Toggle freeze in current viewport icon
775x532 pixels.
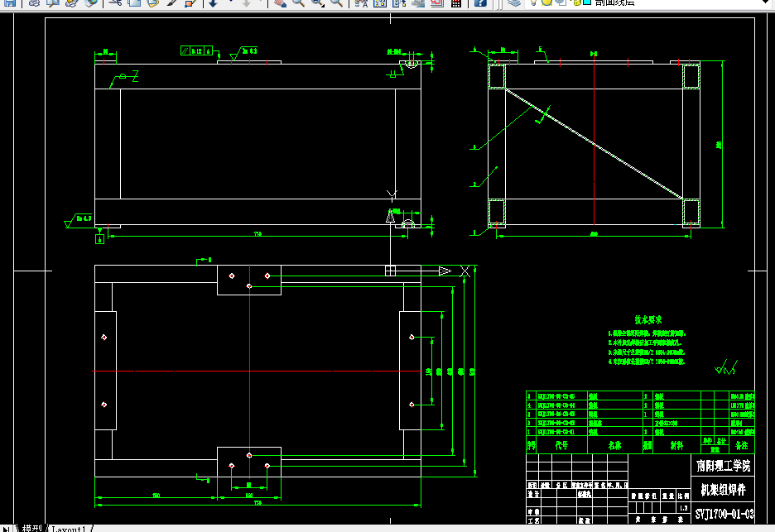tap(561, 2)
